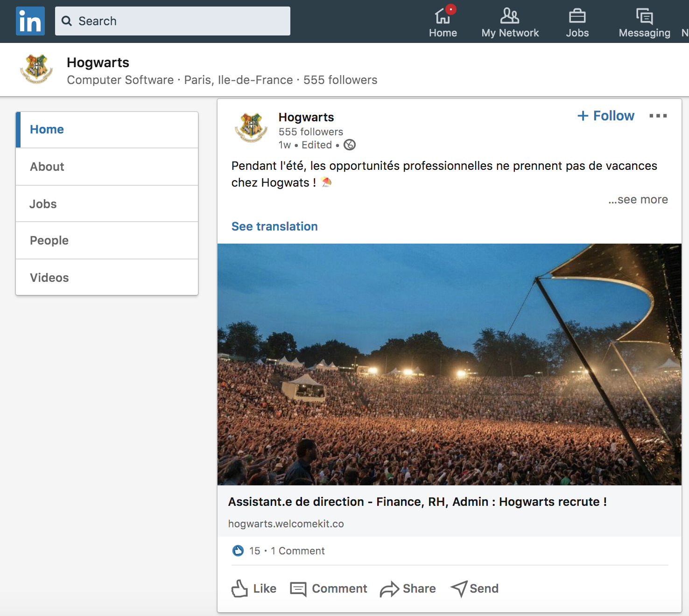Open the post's three-dot options menu
The image size is (689, 616).
[658, 116]
